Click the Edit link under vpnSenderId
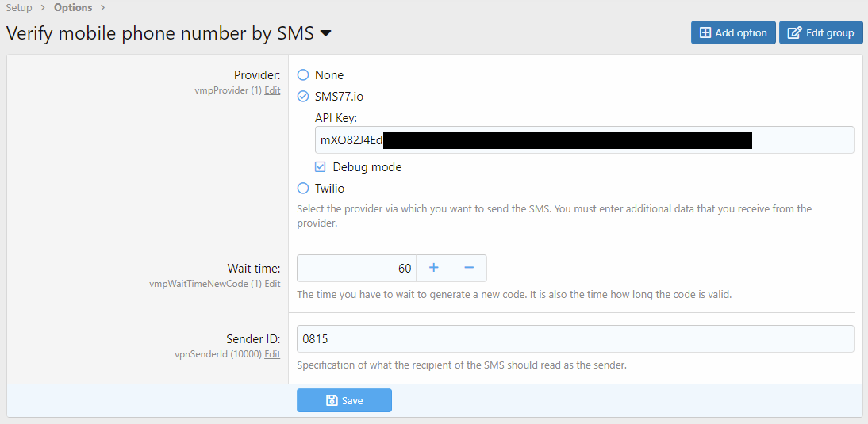The image size is (868, 424). coord(272,354)
